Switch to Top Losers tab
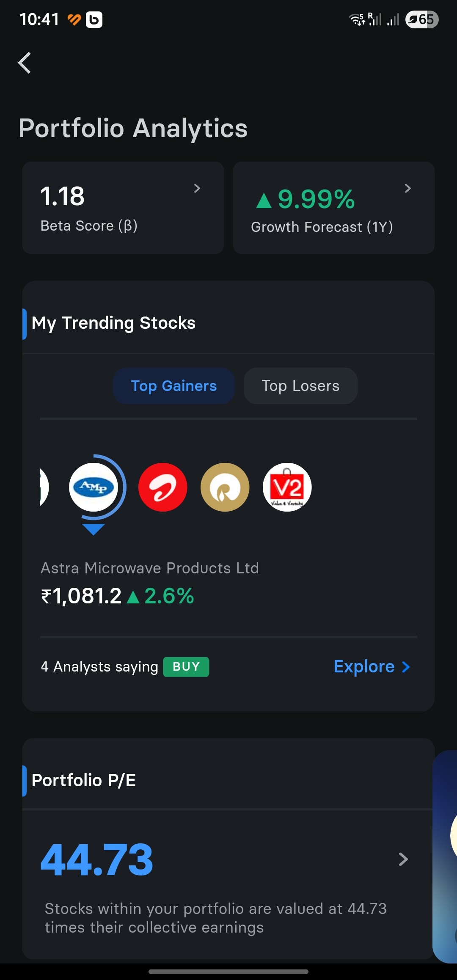The width and height of the screenshot is (457, 980). tap(300, 386)
